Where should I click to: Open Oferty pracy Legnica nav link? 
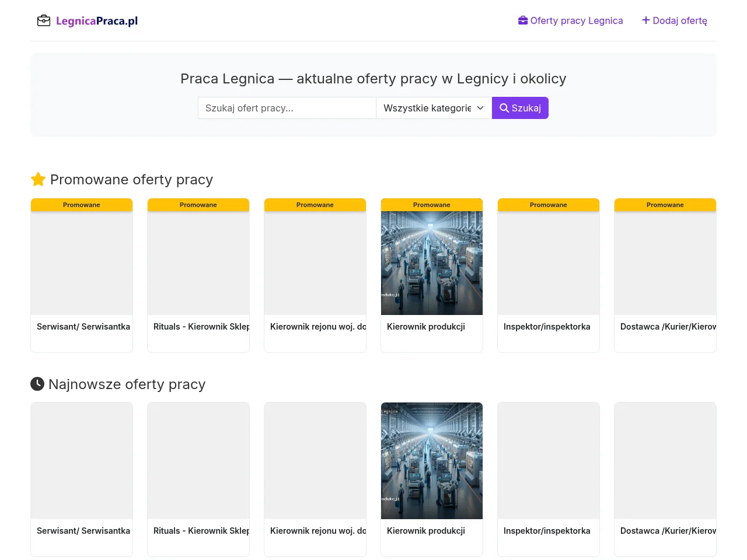click(x=570, y=20)
